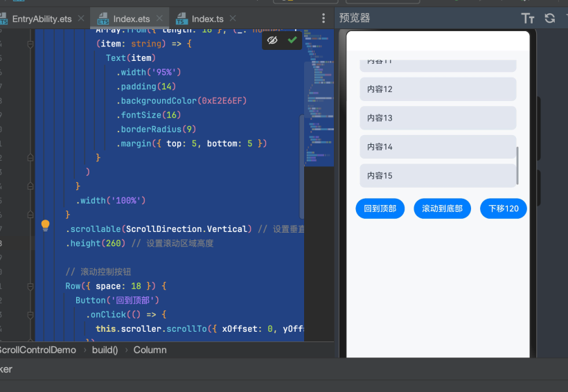The width and height of the screenshot is (568, 392).
Task: Click the code editor vertical scrollbar
Action: click(301, 167)
